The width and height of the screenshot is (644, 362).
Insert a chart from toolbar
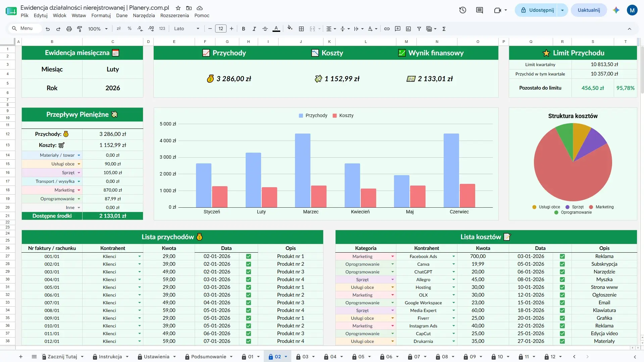click(408, 29)
